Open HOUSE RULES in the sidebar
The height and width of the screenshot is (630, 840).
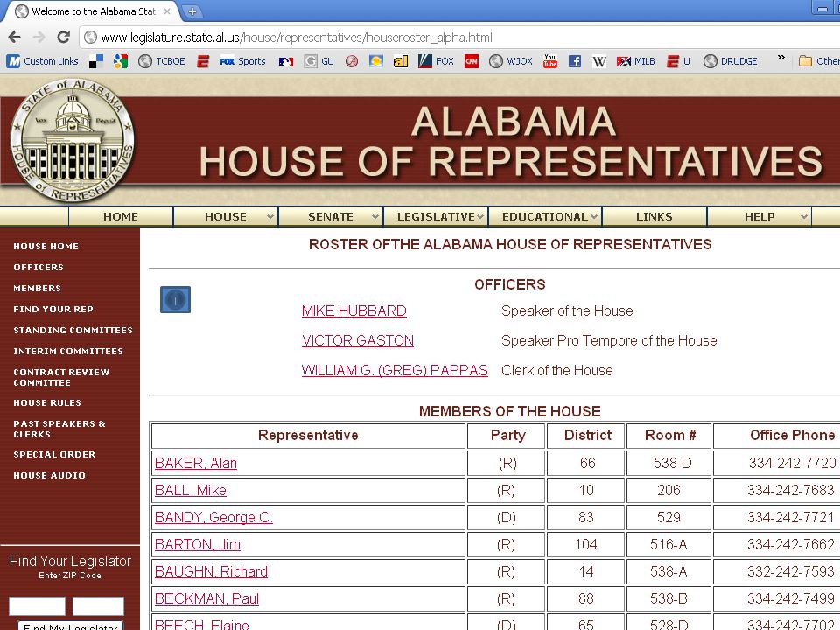point(47,402)
